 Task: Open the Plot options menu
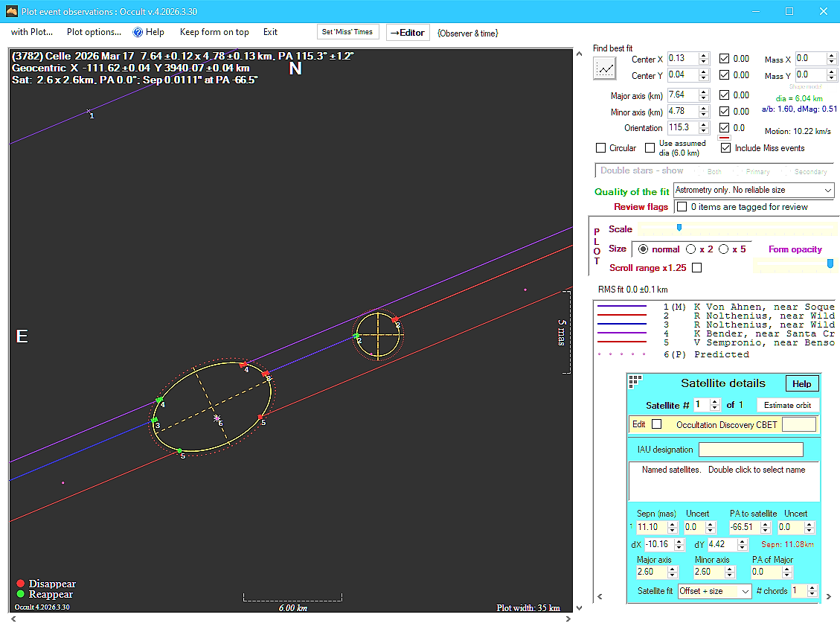(x=94, y=32)
